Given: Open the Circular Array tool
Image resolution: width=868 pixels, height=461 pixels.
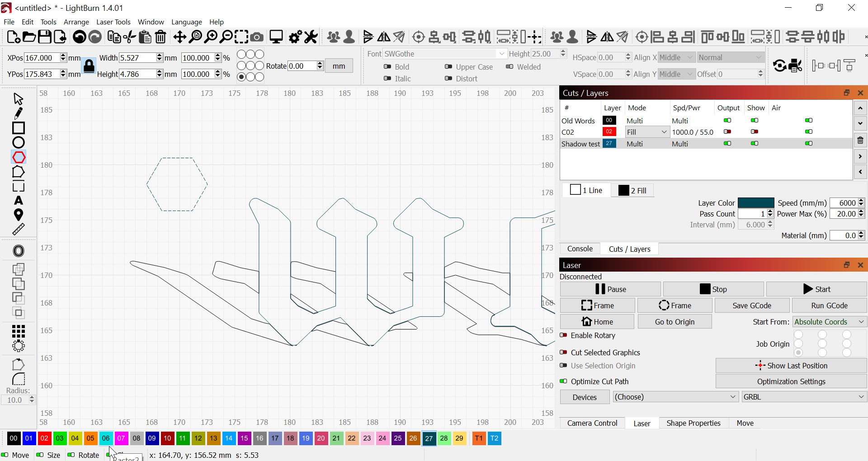Looking at the screenshot, I should pos(19,346).
